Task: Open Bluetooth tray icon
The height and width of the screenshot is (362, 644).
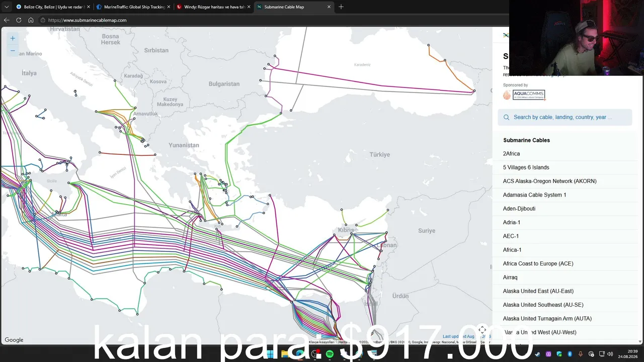Action: tap(570, 354)
